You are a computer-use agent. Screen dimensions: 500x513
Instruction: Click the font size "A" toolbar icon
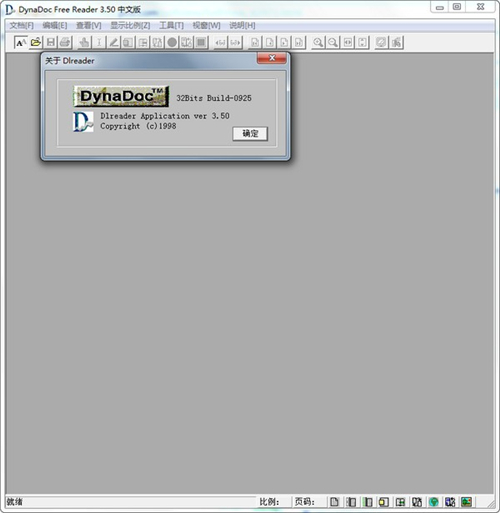pyautogui.click(x=20, y=43)
